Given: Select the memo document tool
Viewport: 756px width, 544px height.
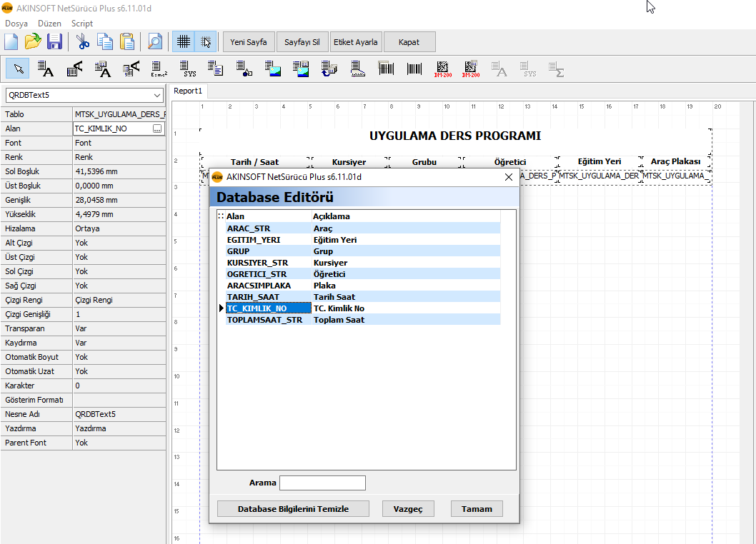Looking at the screenshot, I should click(x=216, y=69).
